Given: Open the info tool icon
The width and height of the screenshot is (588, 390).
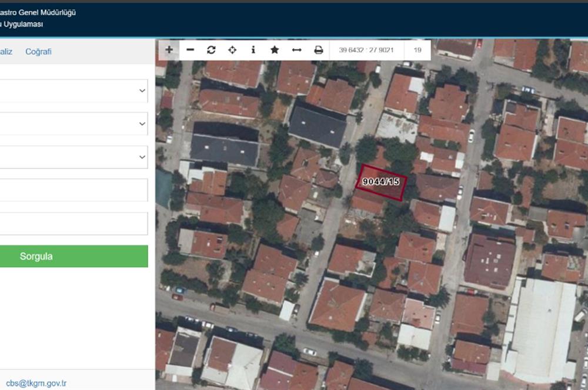Looking at the screenshot, I should click(x=253, y=50).
